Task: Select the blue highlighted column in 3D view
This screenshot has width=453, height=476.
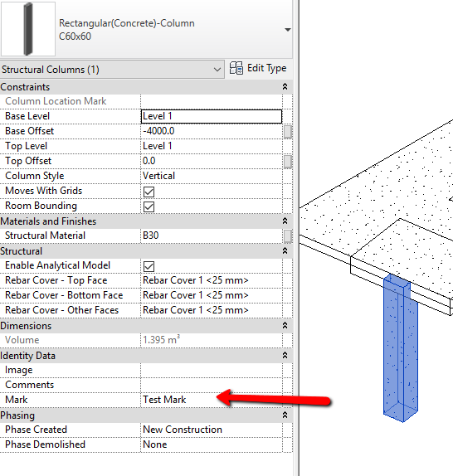Action: [401, 349]
